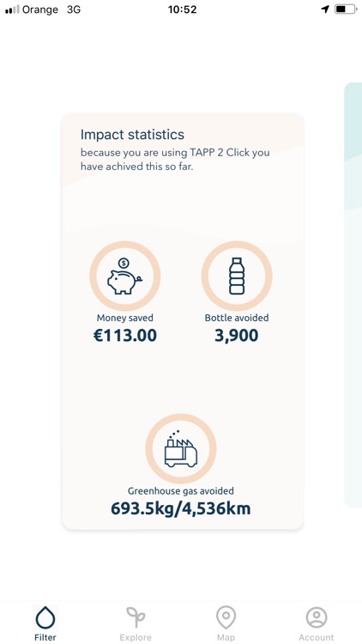Select the Filter label in bottom navigation
Viewport: 362px width, 644px height.
(45, 638)
